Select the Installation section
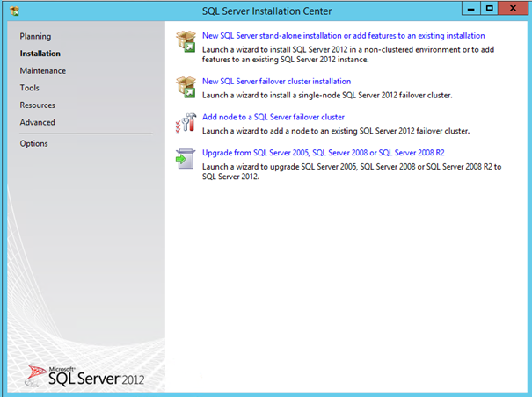 40,54
